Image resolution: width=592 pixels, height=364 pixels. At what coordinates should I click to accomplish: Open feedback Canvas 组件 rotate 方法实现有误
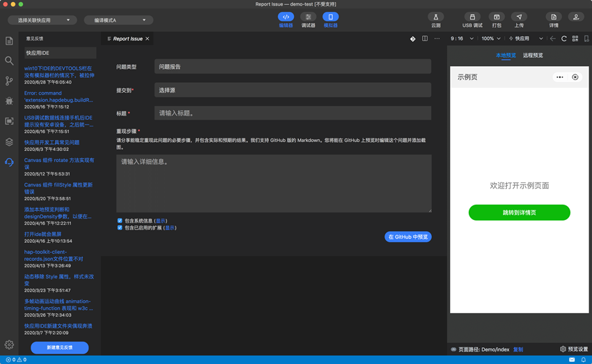(59, 164)
